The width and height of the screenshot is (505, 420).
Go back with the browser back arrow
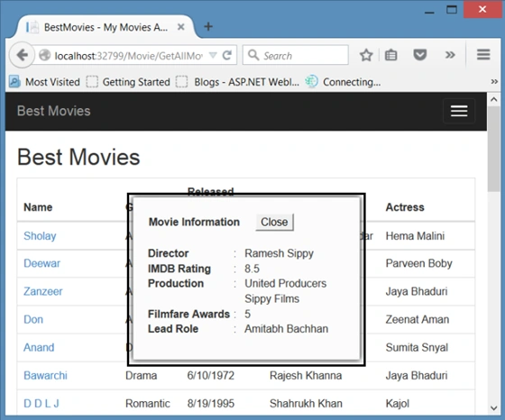click(x=22, y=55)
